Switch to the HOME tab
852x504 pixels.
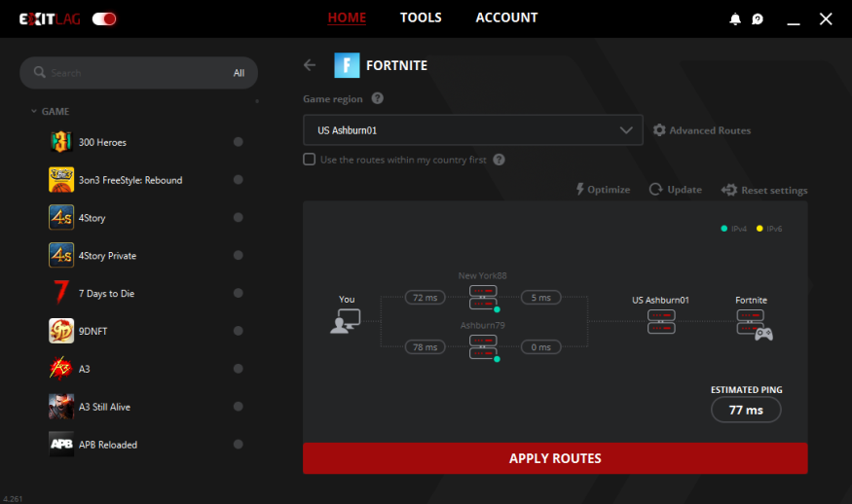347,18
